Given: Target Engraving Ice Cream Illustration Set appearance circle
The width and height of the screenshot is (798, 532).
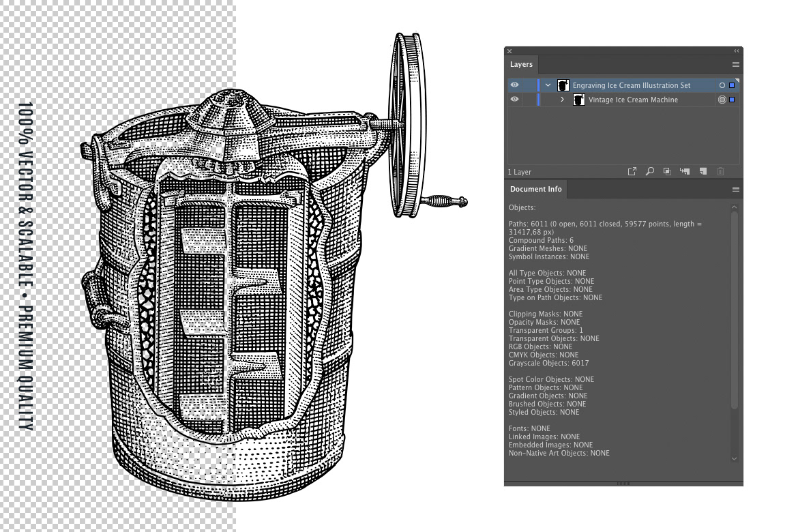Looking at the screenshot, I should 722,85.
